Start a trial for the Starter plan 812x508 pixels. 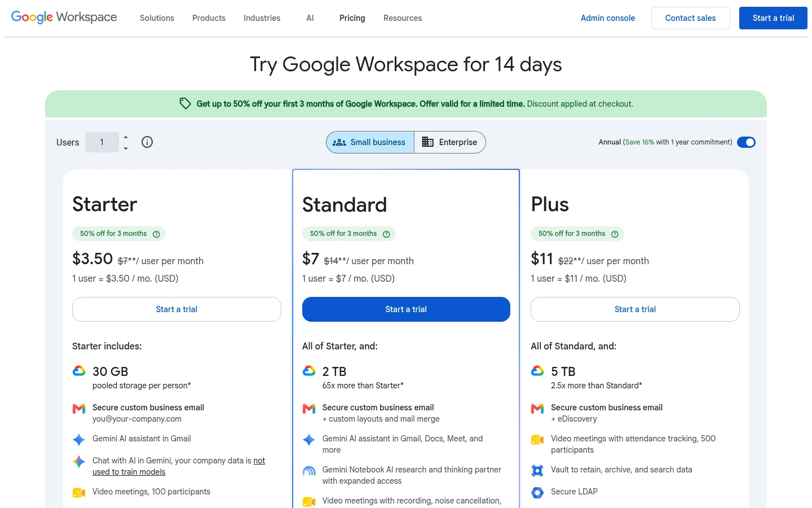[x=176, y=309]
